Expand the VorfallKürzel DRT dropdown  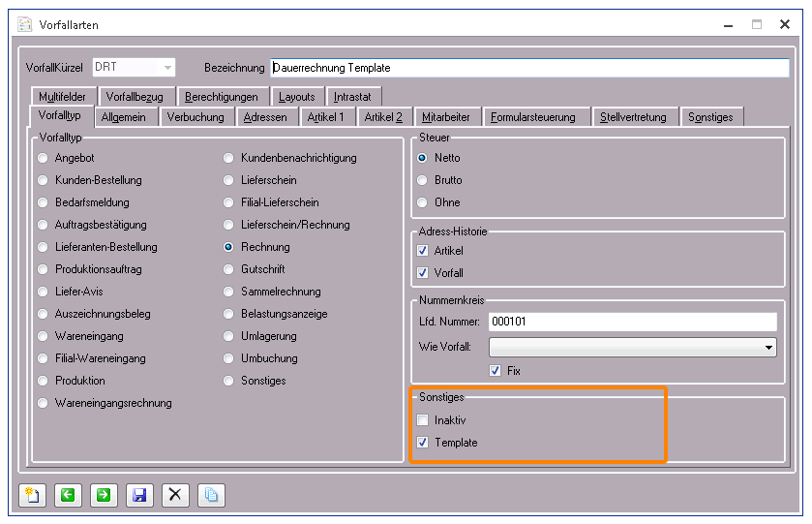point(167,68)
